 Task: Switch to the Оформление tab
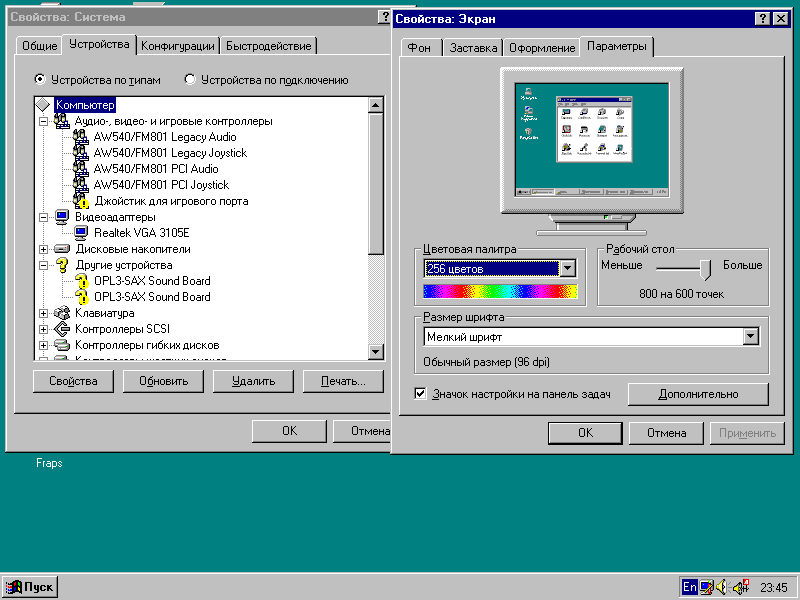[x=541, y=46]
